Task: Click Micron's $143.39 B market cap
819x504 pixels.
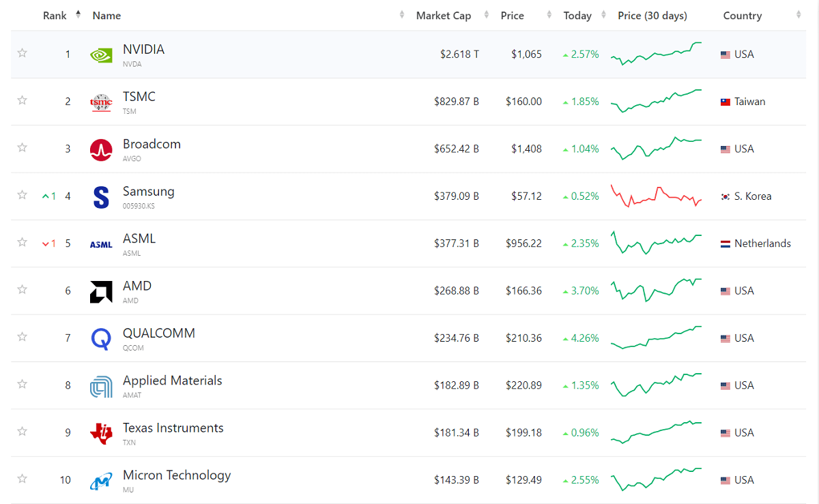Action: [457, 480]
